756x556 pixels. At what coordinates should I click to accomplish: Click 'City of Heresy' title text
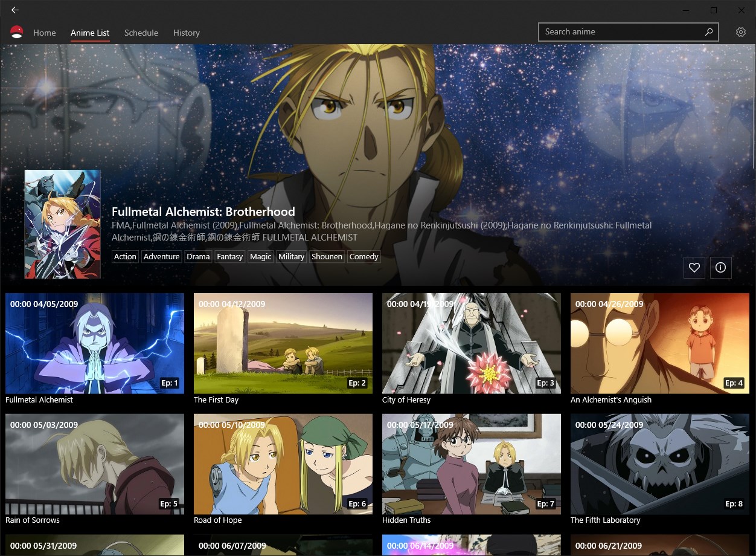click(x=406, y=400)
